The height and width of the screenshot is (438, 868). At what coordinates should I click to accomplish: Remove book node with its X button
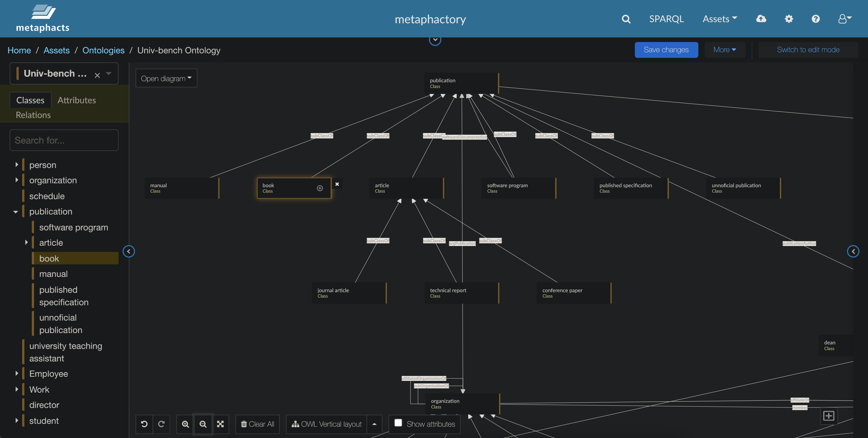tap(337, 184)
